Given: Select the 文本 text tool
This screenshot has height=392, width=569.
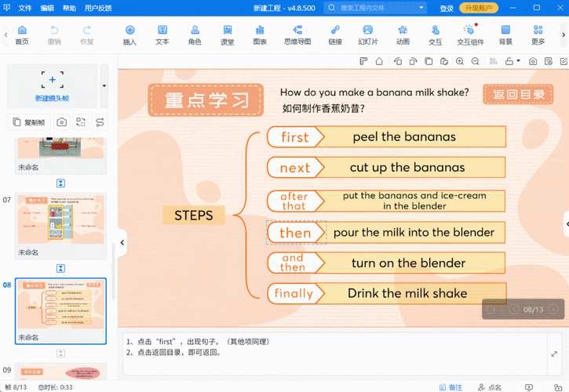Looking at the screenshot, I should (x=162, y=34).
